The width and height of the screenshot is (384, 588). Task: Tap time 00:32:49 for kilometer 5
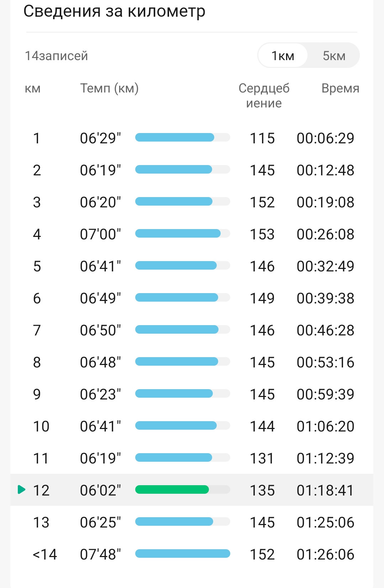coord(325,266)
